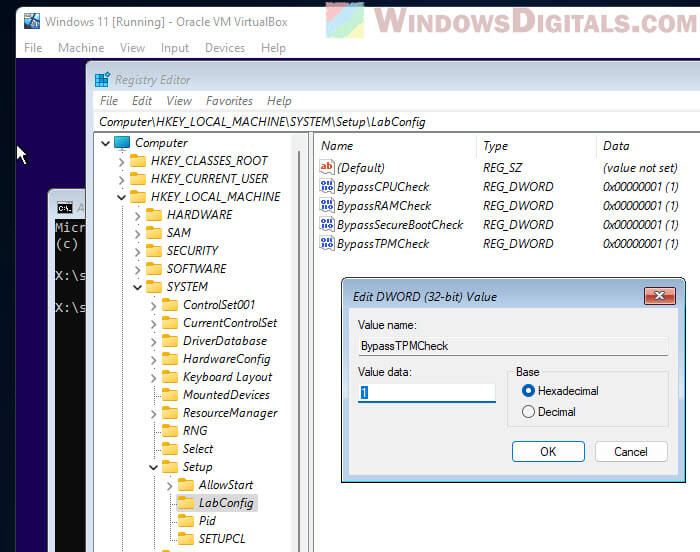Click the BypassRAMCheck DWORD icon

coord(327,205)
